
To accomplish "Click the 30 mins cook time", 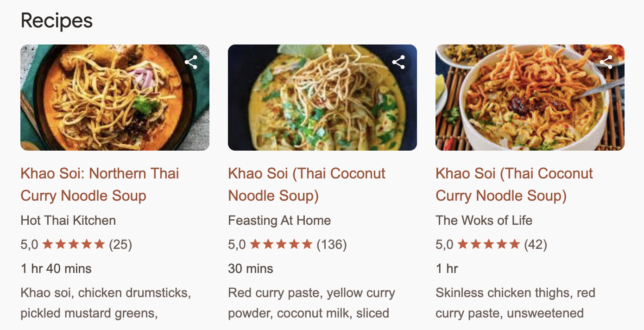I will tap(251, 268).
